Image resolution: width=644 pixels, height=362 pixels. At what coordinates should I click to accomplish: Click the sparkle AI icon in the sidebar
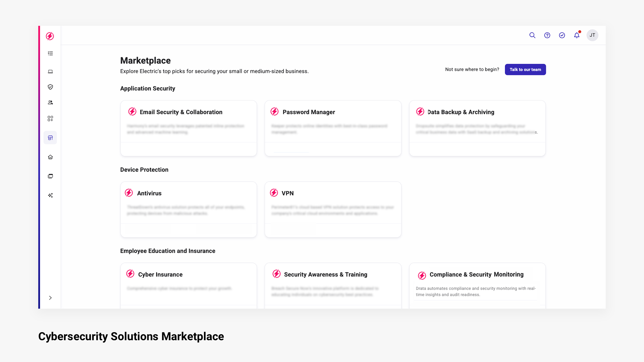click(50, 195)
